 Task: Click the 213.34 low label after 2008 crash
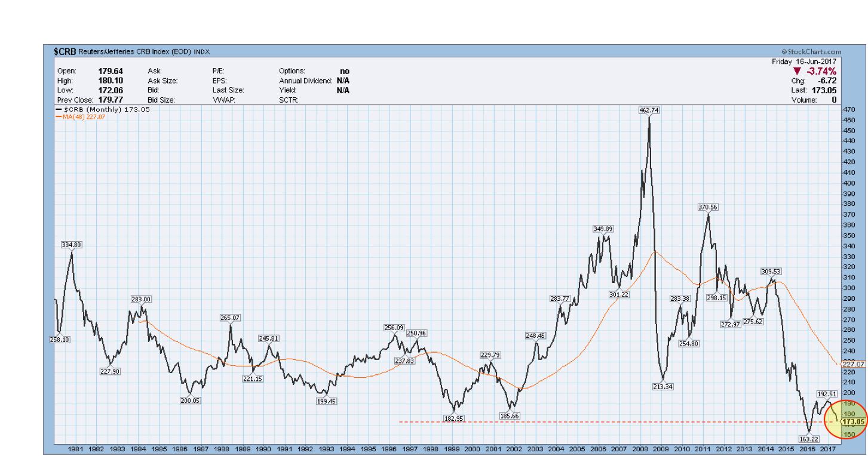pyautogui.click(x=664, y=386)
